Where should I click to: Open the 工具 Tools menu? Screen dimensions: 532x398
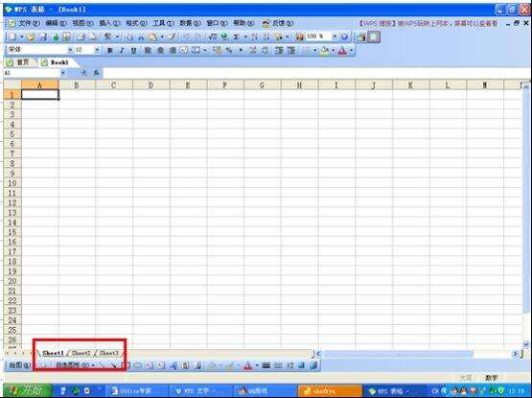pos(163,23)
